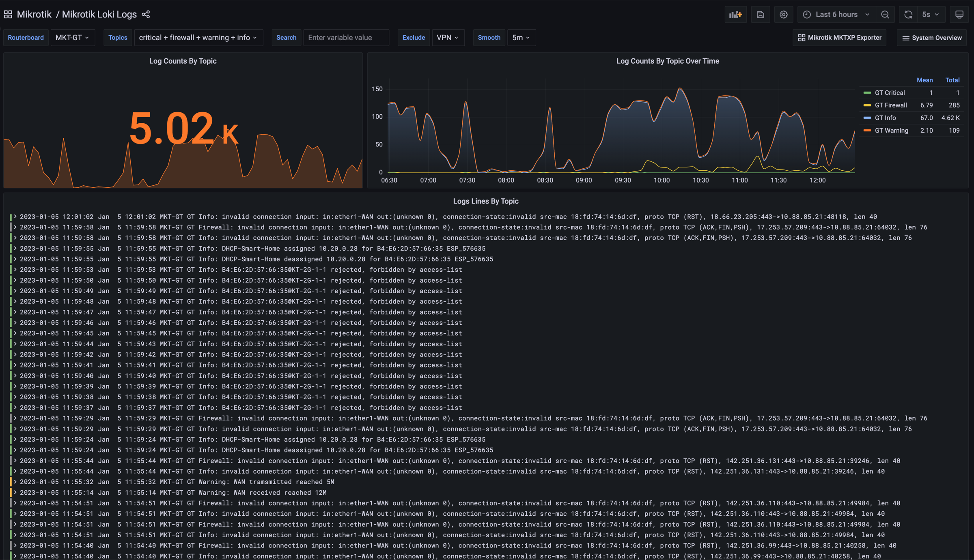Viewport: 974px width, 560px height.
Task: Sort legend by the Total column
Action: tap(952, 80)
